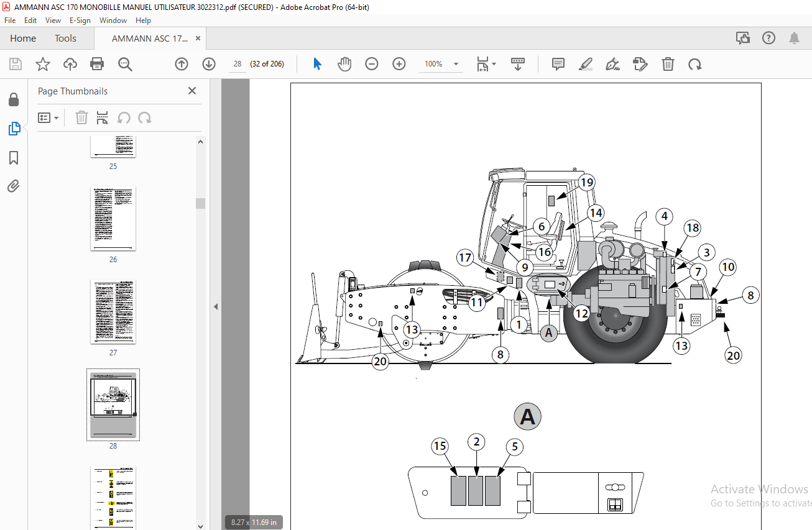The image size is (812, 530).
Task: Upload the file using the cloud icon
Action: coord(70,64)
